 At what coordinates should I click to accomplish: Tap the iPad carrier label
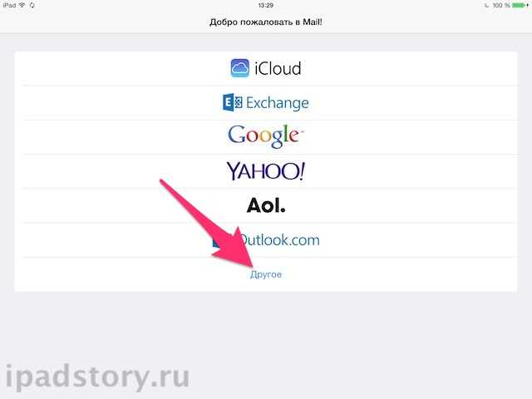pos(9,5)
